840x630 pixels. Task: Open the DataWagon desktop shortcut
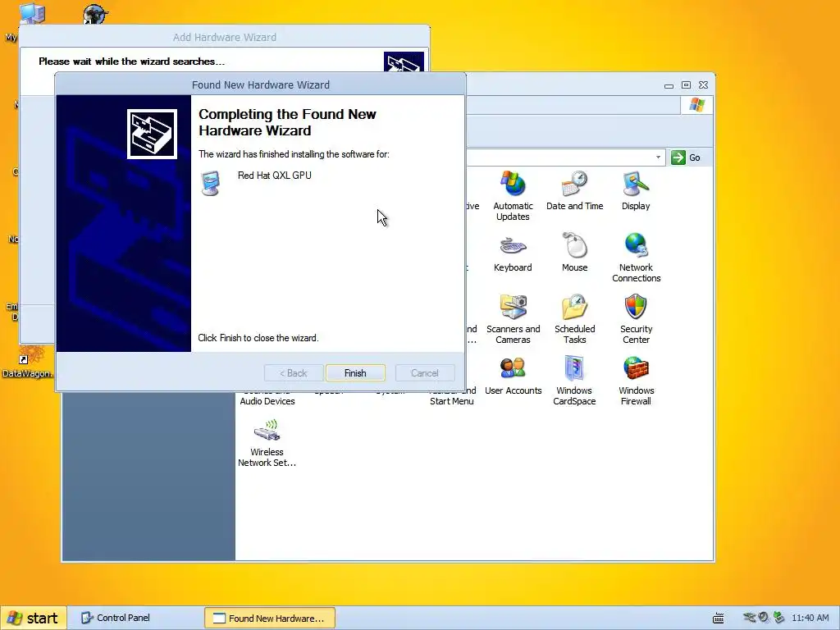tap(28, 362)
